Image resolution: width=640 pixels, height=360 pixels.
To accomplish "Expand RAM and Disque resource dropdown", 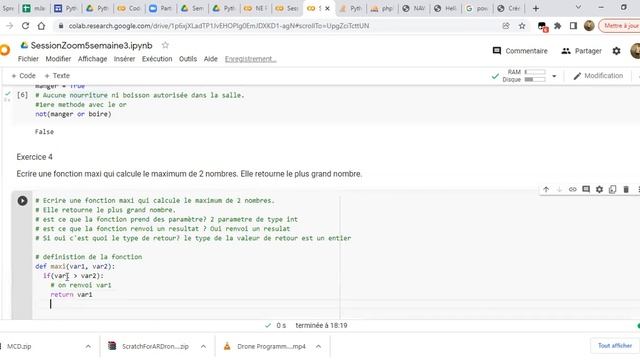I will (554, 76).
